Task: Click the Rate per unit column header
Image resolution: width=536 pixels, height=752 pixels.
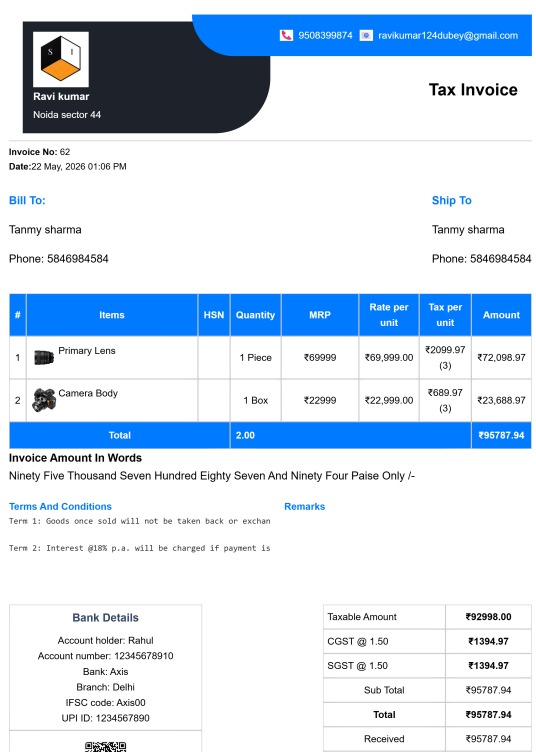Action: coord(389,315)
